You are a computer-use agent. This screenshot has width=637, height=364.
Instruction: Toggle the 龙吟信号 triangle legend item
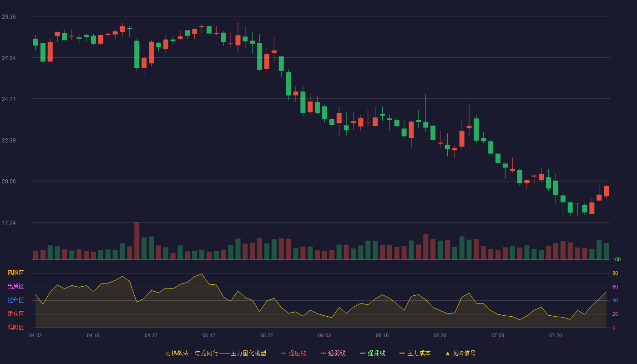pos(460,353)
